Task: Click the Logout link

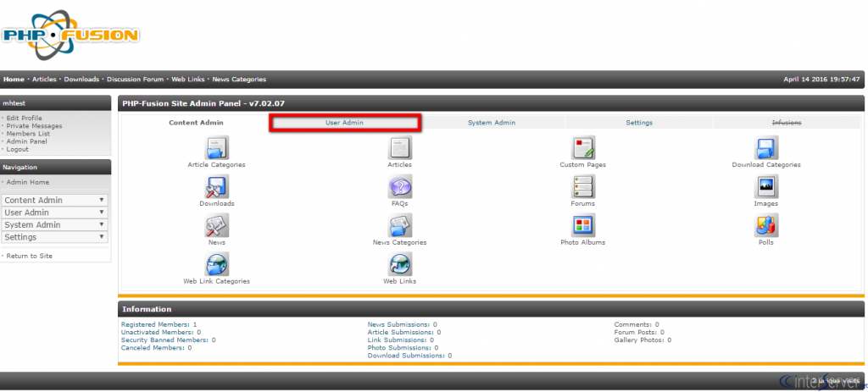Action: coord(18,149)
